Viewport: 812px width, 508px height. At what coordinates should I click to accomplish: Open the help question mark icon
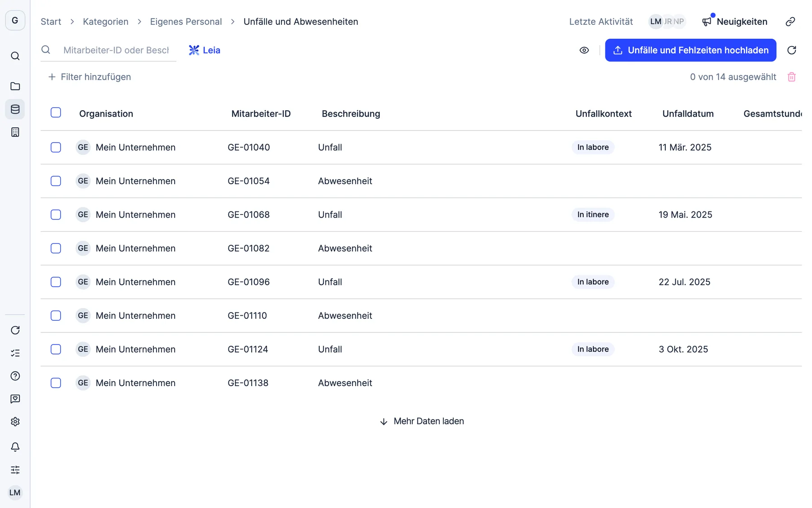[x=15, y=376]
